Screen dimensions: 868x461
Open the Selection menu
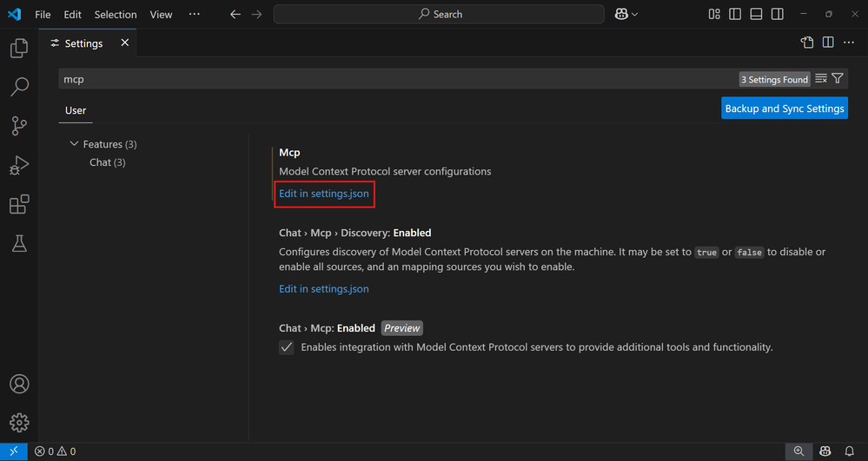[116, 15]
